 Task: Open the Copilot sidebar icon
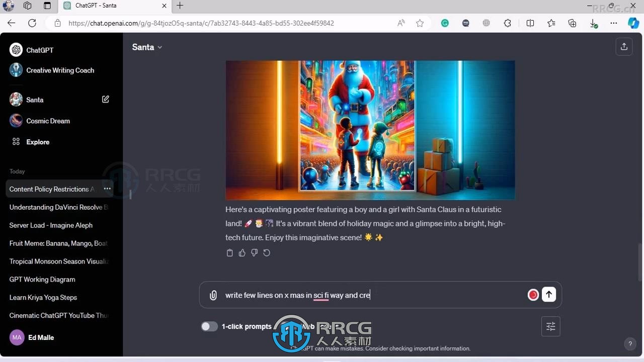pos(633,23)
